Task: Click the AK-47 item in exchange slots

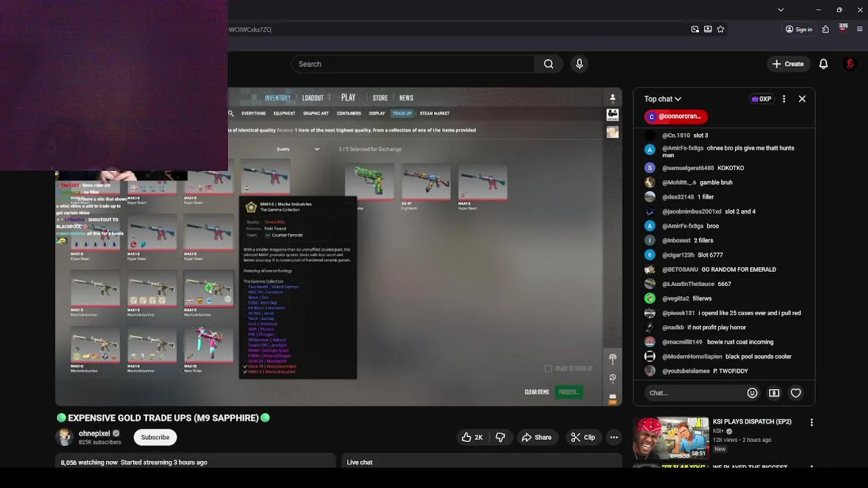Action: click(425, 183)
